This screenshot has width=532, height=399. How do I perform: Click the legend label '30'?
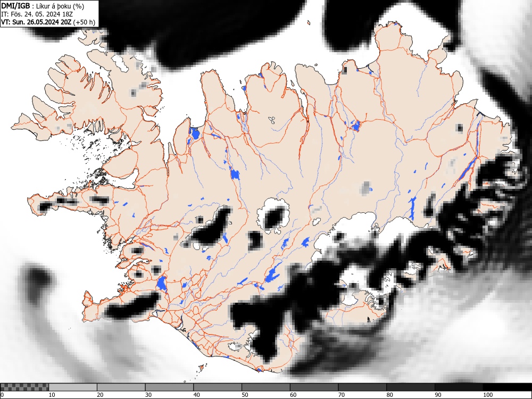click(x=148, y=395)
